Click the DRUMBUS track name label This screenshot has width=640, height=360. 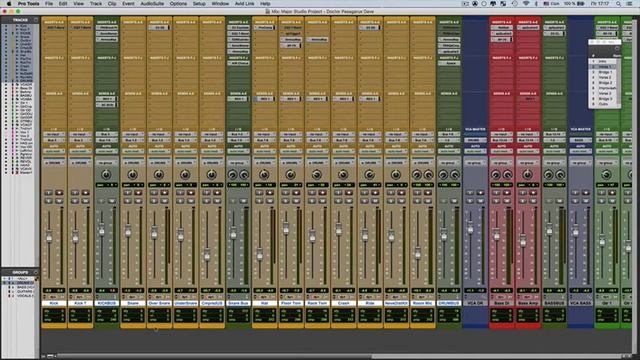pyautogui.click(x=448, y=303)
